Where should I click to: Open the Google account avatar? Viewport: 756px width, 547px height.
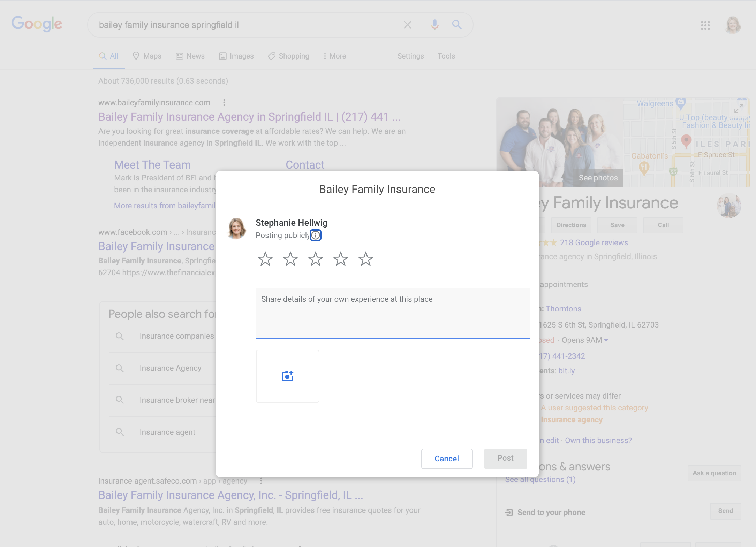coord(733,25)
